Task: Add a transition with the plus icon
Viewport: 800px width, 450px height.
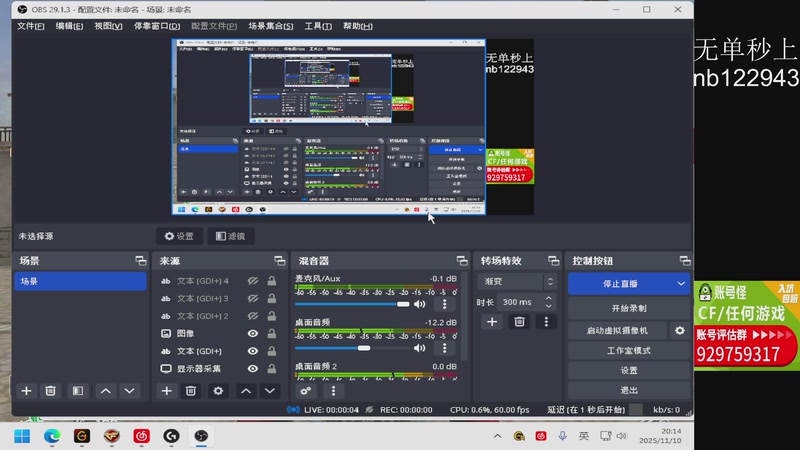Action: (x=492, y=321)
